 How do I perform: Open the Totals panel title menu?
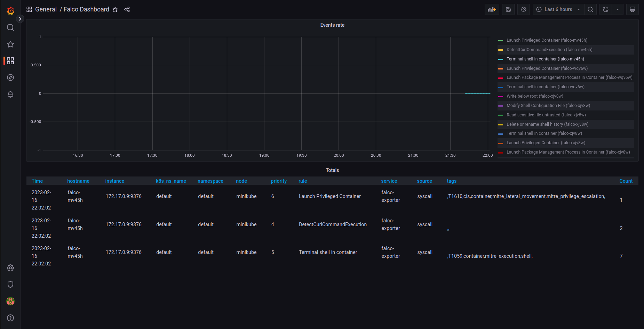(332, 170)
